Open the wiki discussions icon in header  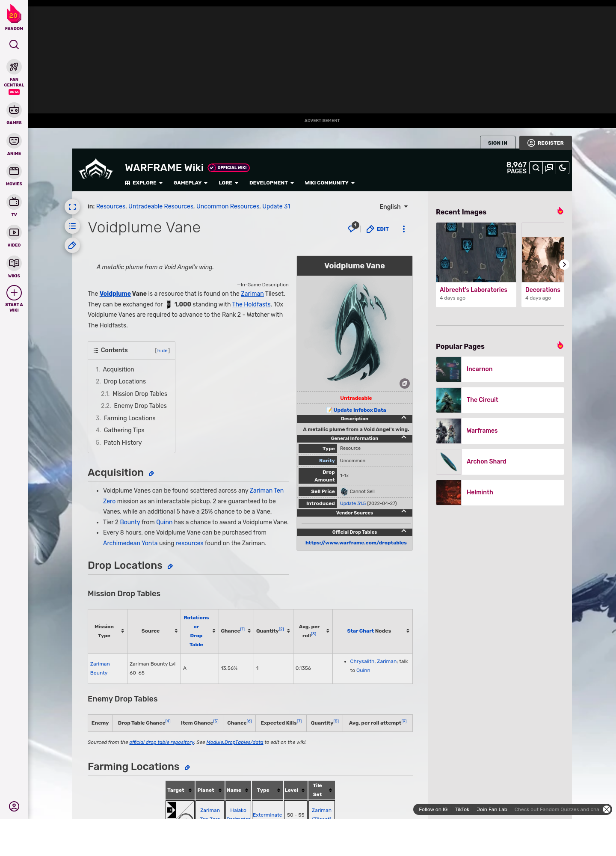coord(549,168)
